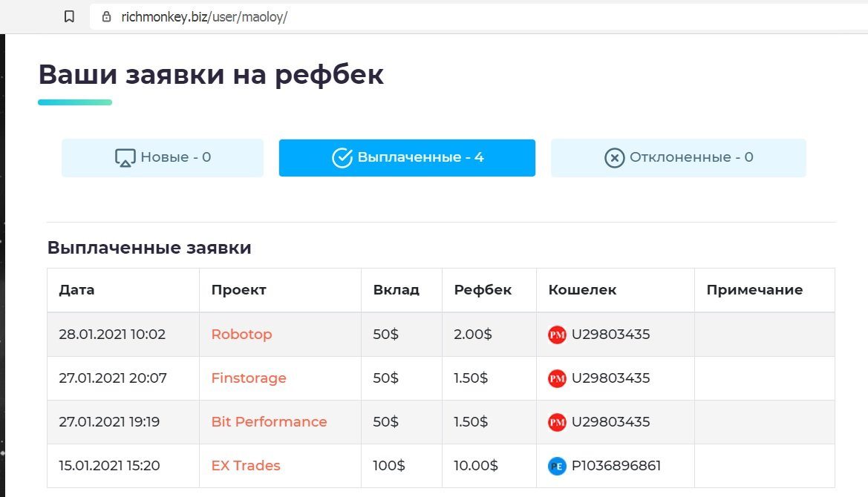Click date 27.01.2021 20:07

[x=113, y=378]
